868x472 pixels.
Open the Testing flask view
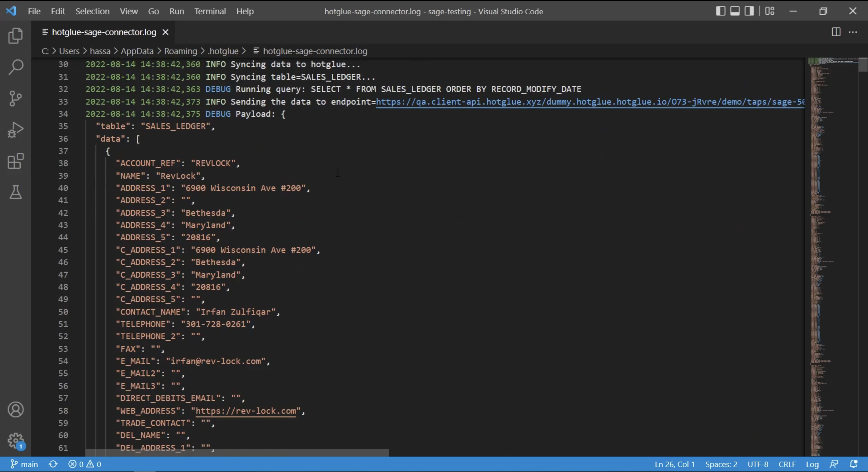[15, 192]
